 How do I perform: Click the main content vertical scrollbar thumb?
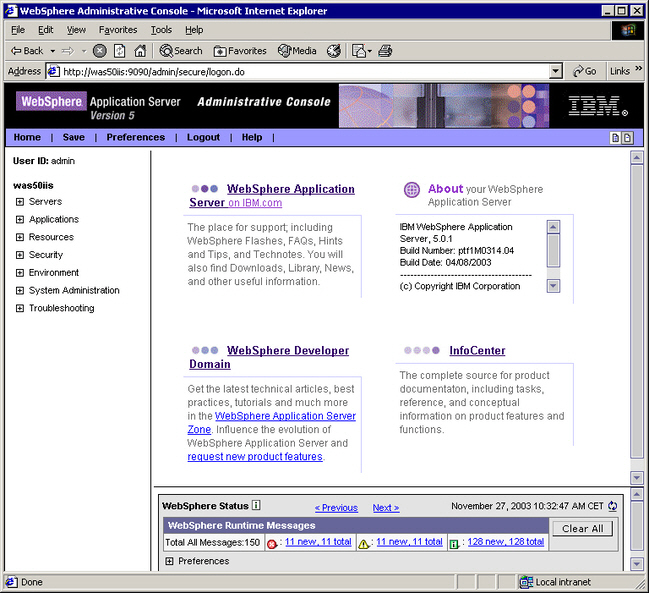point(637,311)
